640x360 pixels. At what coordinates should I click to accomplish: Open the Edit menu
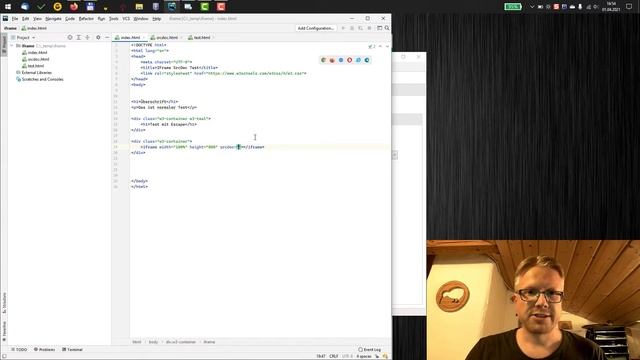point(25,19)
